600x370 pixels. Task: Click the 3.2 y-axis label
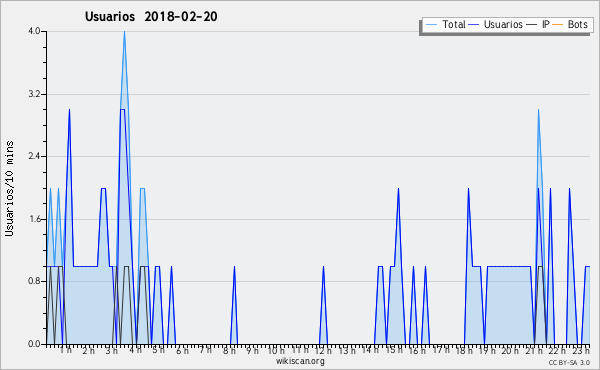(x=35, y=94)
